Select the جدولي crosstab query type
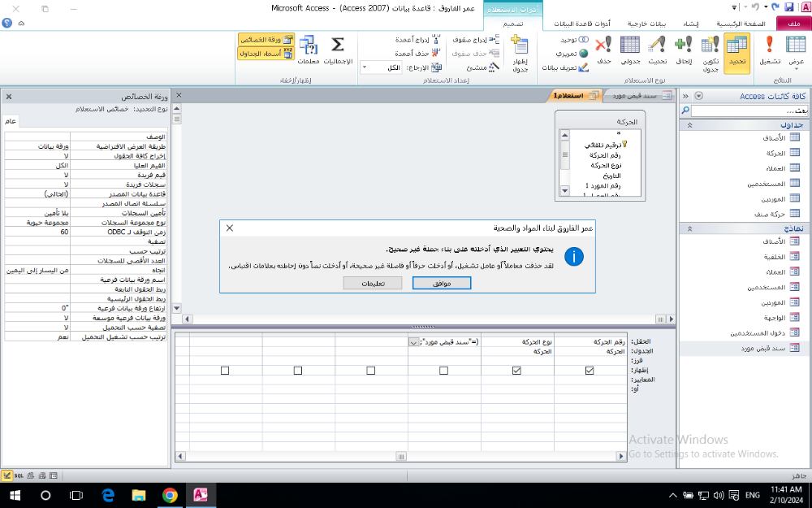Screen dimensions: 812x508 [x=630, y=50]
